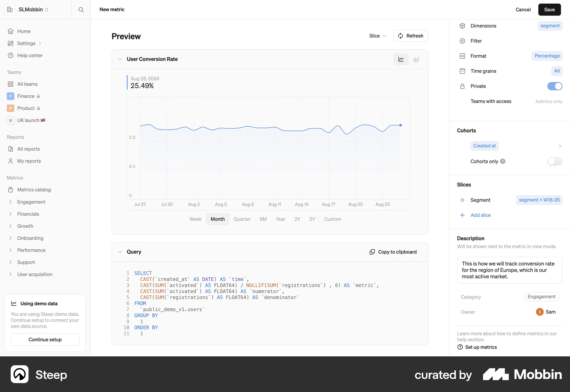This screenshot has width=570, height=392.
Task: Enable the Cohorts only toggle
Action: [555, 161]
